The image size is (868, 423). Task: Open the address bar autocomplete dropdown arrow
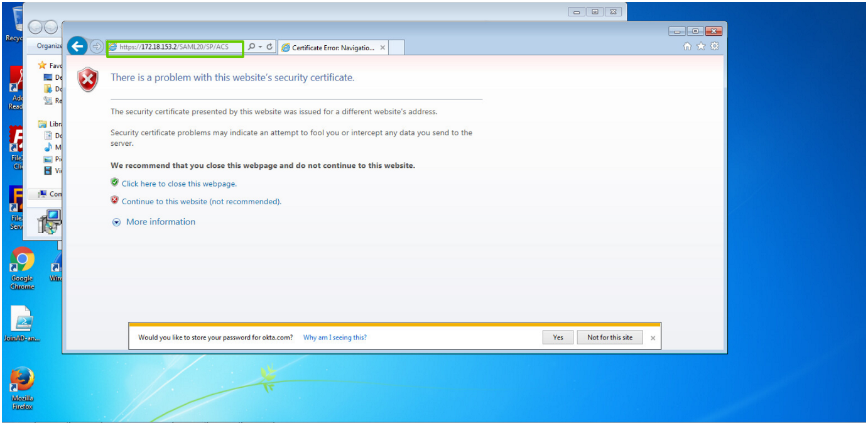260,47
